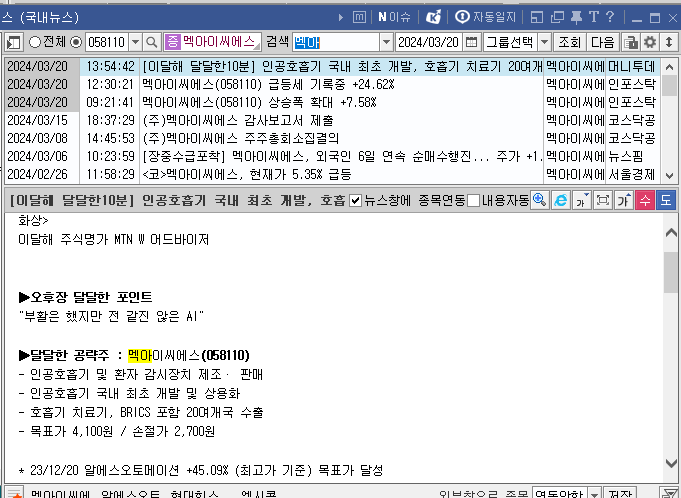This screenshot has width=681, height=498.
Task: Pin the window with pushpin icon
Action: (x=576, y=17)
